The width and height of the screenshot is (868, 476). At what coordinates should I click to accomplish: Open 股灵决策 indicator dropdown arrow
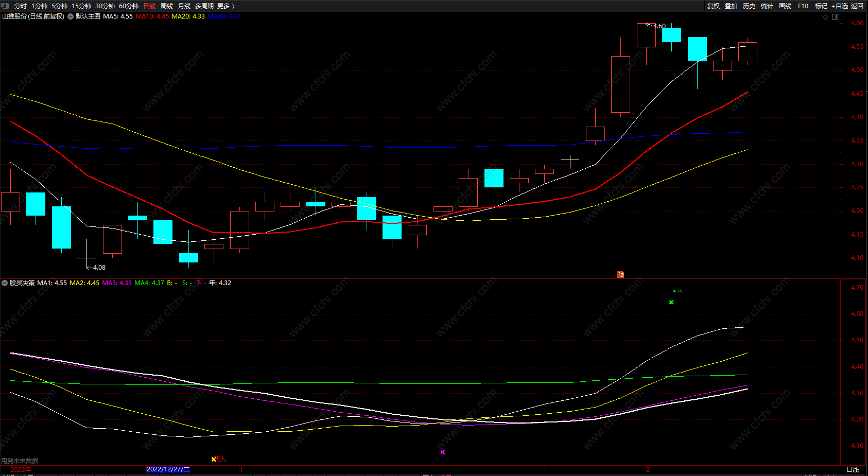tap(5, 283)
